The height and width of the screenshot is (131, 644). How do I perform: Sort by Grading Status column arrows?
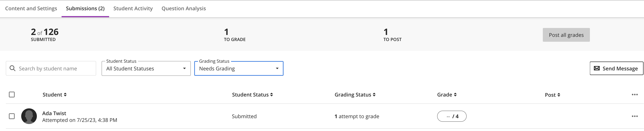pos(374,95)
